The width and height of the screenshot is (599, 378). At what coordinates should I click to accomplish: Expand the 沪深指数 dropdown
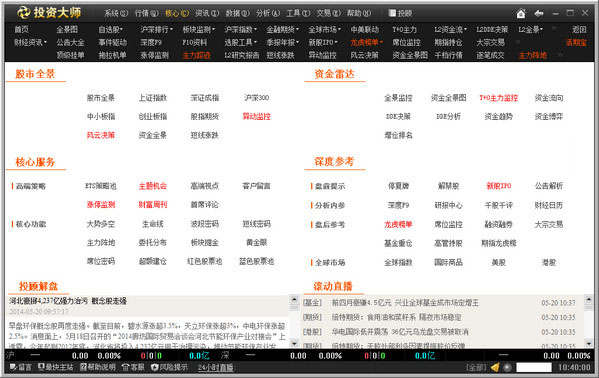241,29
